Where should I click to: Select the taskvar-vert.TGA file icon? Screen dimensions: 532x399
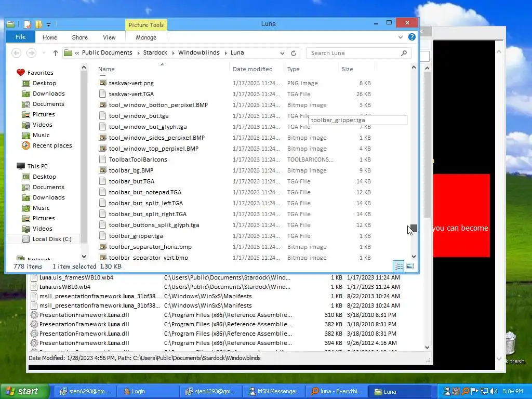(102, 94)
